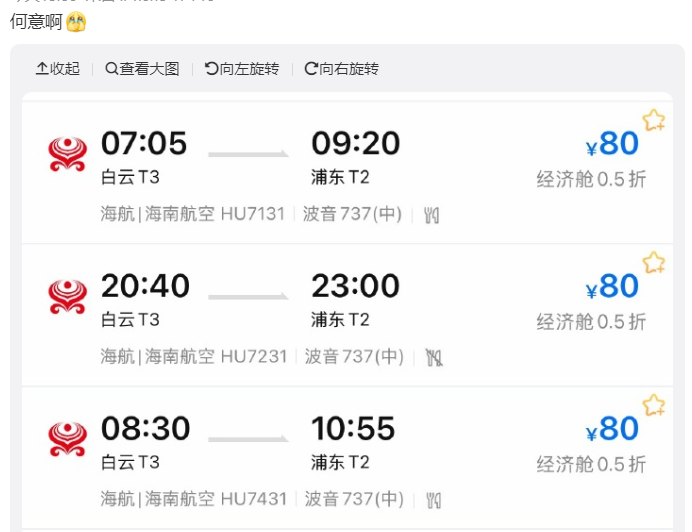Click the Hainan Airlines logo for the 20:40 flight
The width and height of the screenshot is (692, 532).
[68, 297]
